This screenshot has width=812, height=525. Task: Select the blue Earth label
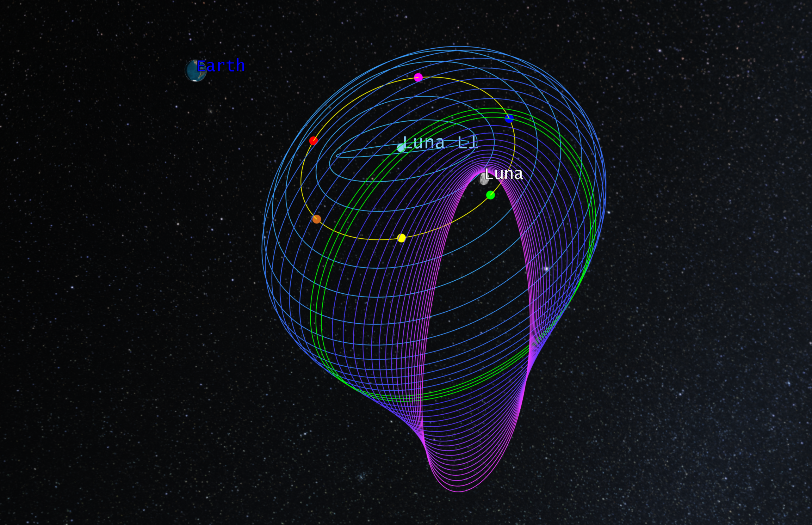221,66
